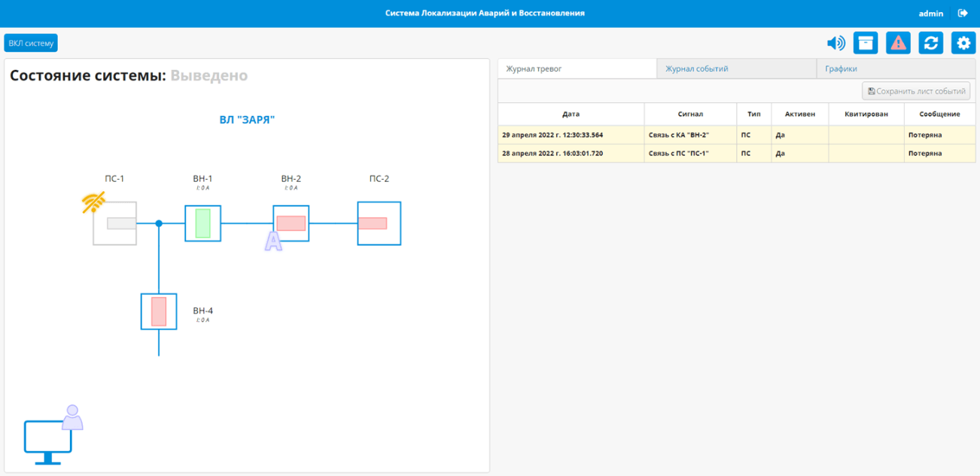Viewport: 980px width, 476px height.
Task: Click Сохранить лист событий button
Action: 916,91
